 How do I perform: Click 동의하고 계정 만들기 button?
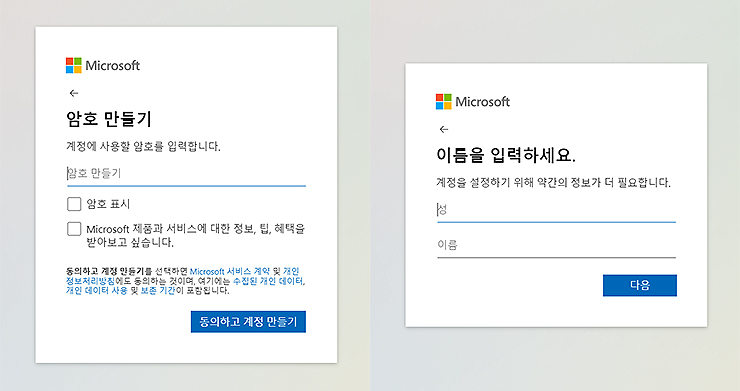[248, 322]
